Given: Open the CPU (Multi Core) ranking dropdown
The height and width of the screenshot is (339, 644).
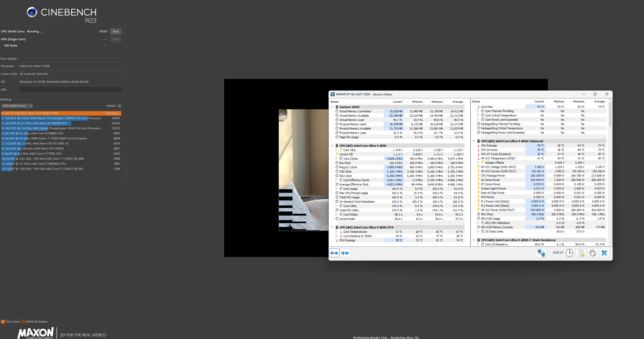Looking at the screenshot, I should click(x=17, y=106).
